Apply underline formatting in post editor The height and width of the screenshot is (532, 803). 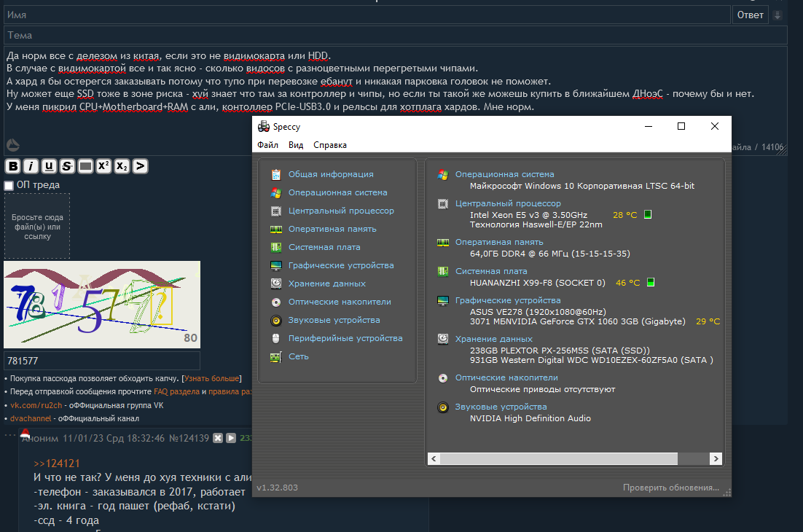click(49, 166)
